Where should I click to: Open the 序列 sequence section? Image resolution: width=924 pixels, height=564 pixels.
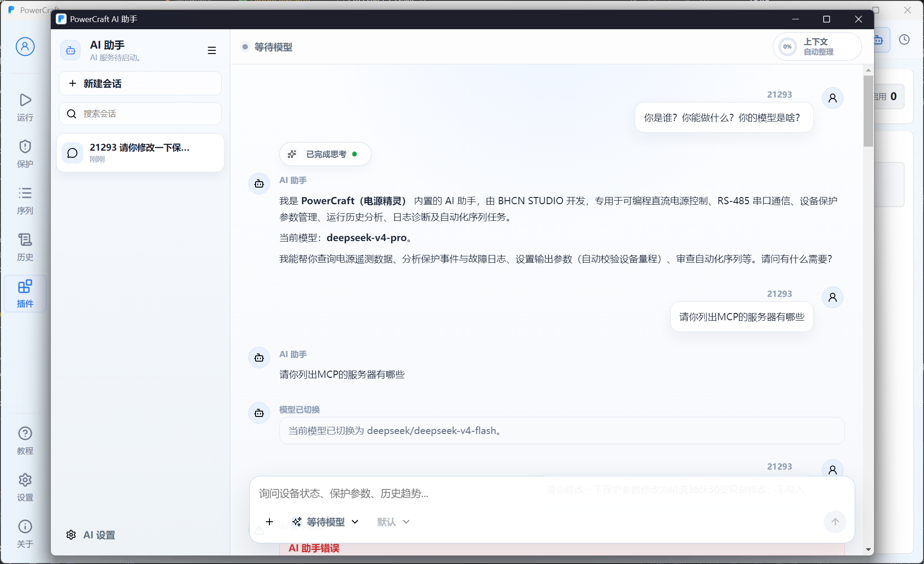coord(25,201)
